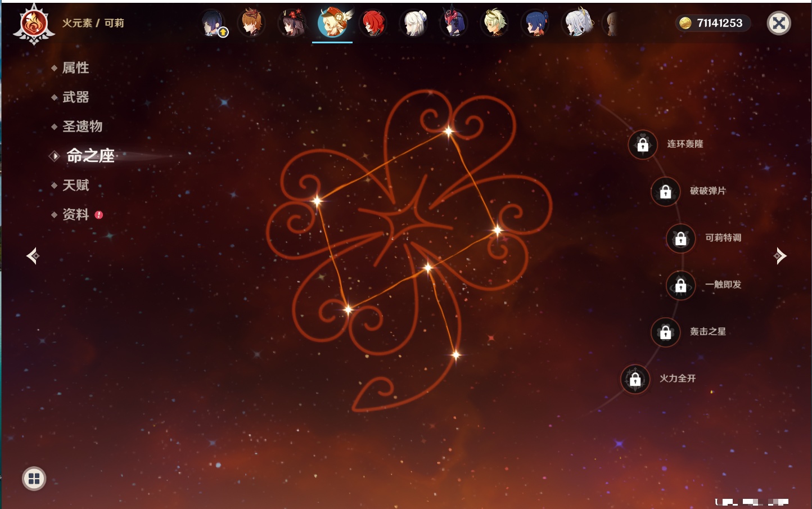The image size is (812, 509).
Task: Go to the next character with right arrow
Action: click(779, 256)
